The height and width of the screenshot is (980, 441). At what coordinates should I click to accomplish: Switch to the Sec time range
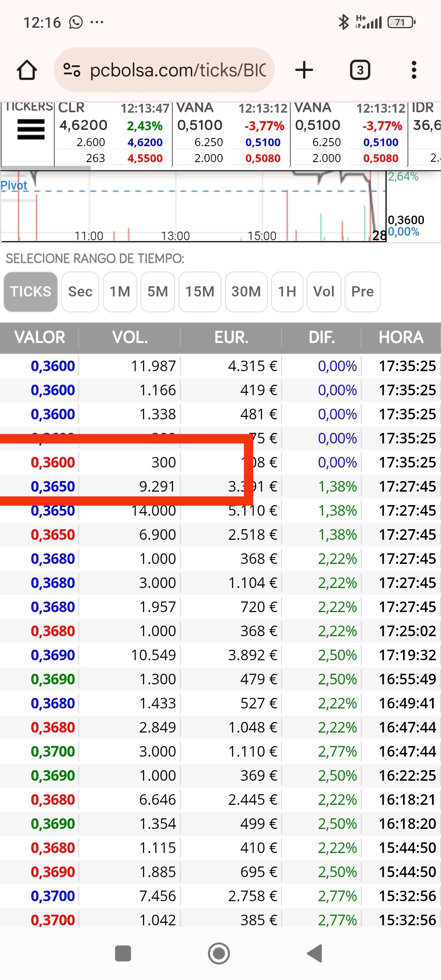coord(80,292)
